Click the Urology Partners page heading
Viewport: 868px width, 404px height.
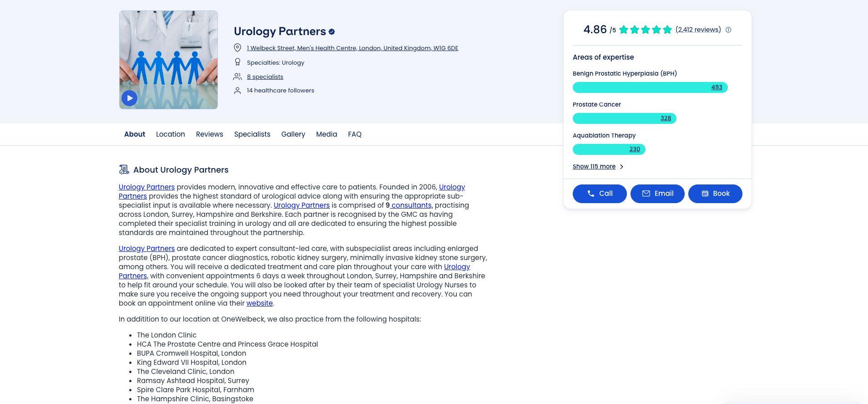[280, 31]
